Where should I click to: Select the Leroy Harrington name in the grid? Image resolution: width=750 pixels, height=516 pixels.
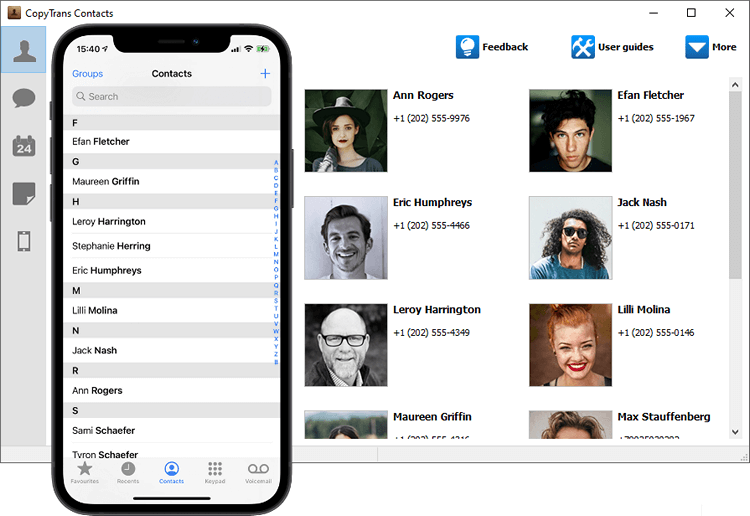[437, 309]
